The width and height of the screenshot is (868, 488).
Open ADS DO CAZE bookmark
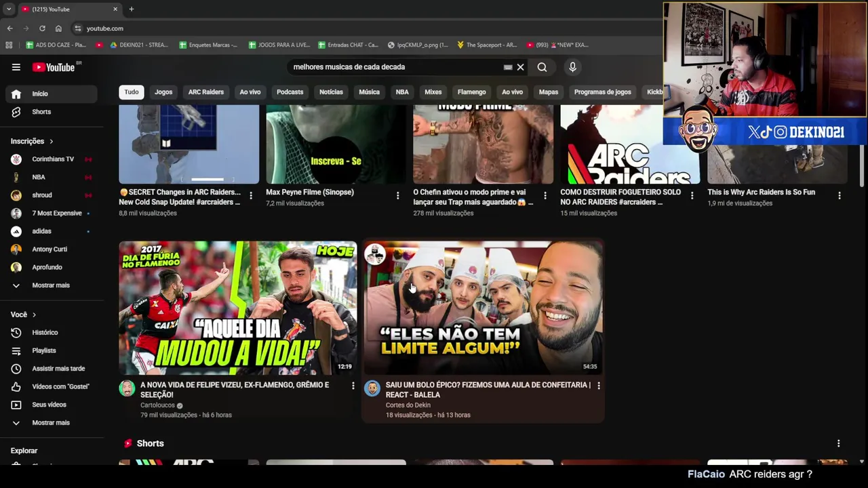click(x=56, y=45)
